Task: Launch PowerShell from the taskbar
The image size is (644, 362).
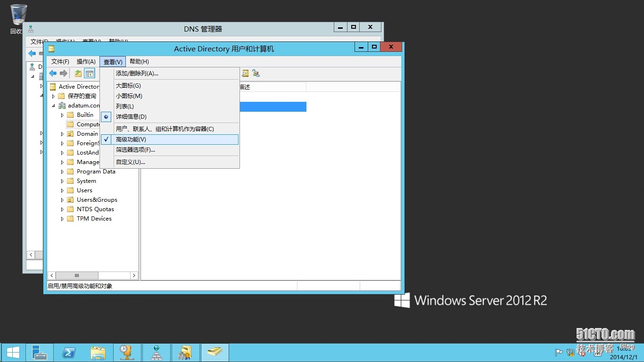Action: pyautogui.click(x=68, y=353)
